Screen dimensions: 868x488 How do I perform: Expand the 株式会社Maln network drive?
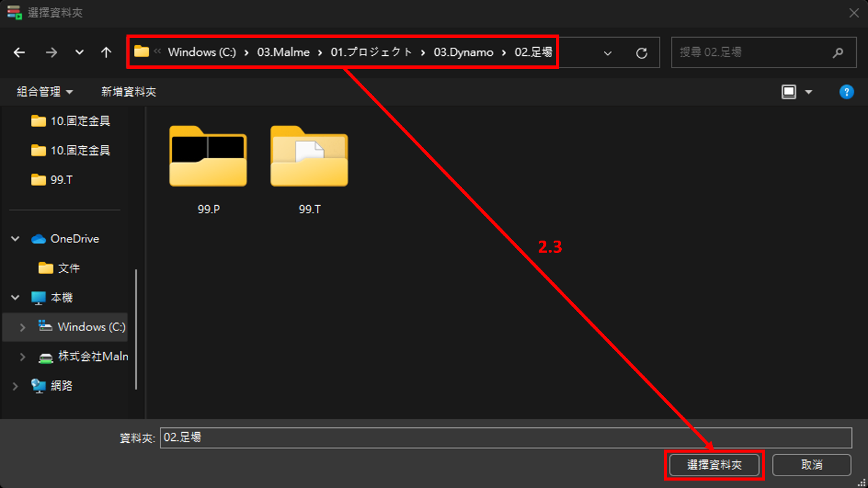coord(23,357)
